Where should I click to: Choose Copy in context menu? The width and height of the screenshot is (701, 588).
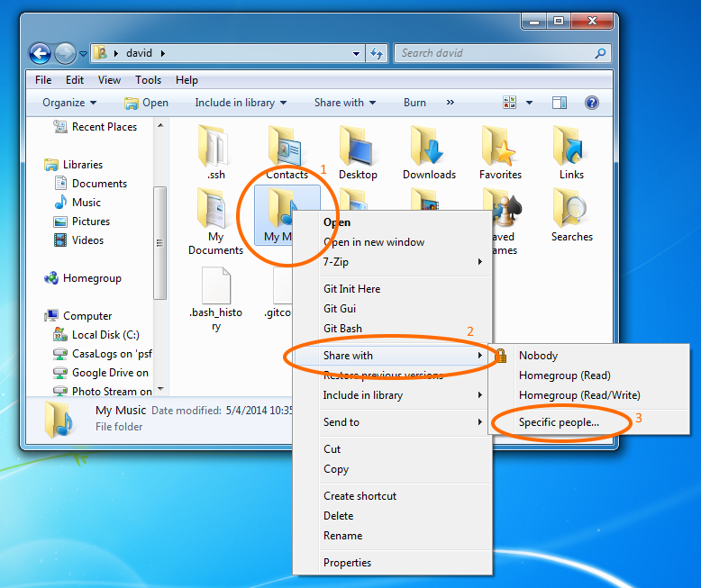tap(336, 469)
